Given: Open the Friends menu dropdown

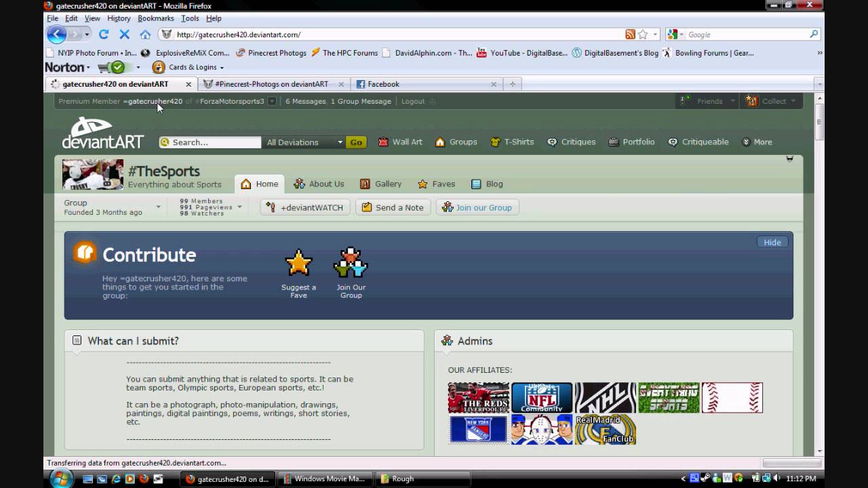Looking at the screenshot, I should tap(708, 101).
